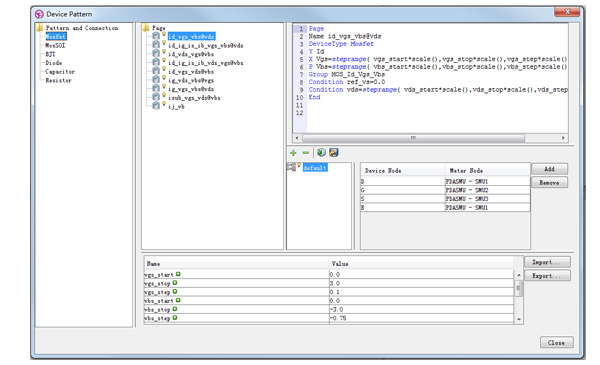The width and height of the screenshot is (600, 365).
Task: Click the page icon beside id_vgs_vbs@vds
Action: (156, 36)
